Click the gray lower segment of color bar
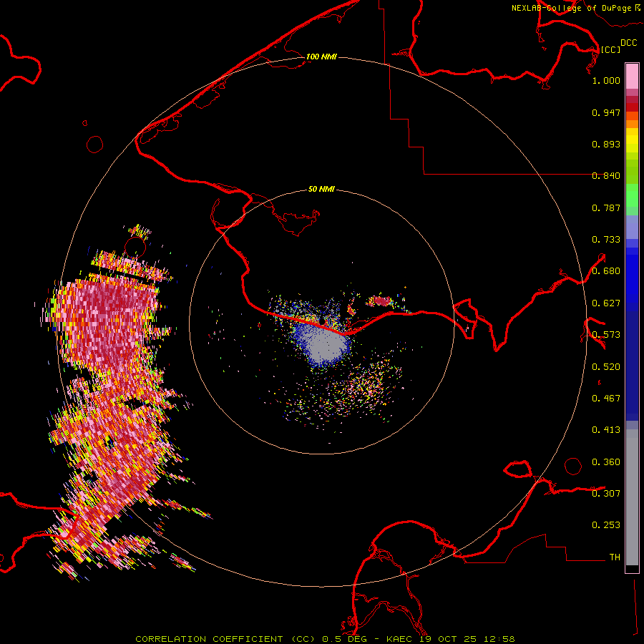Viewport: 644px width, 644px height. (x=632, y=497)
